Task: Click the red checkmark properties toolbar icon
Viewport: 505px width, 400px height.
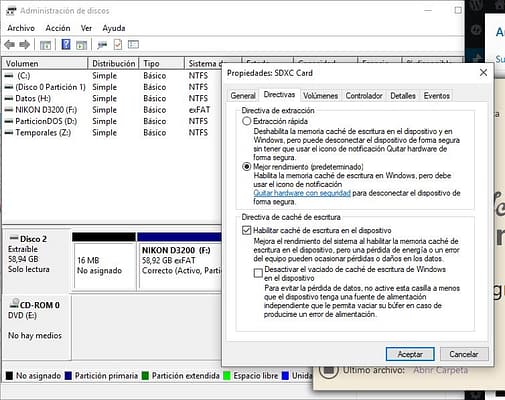Action: click(x=118, y=45)
